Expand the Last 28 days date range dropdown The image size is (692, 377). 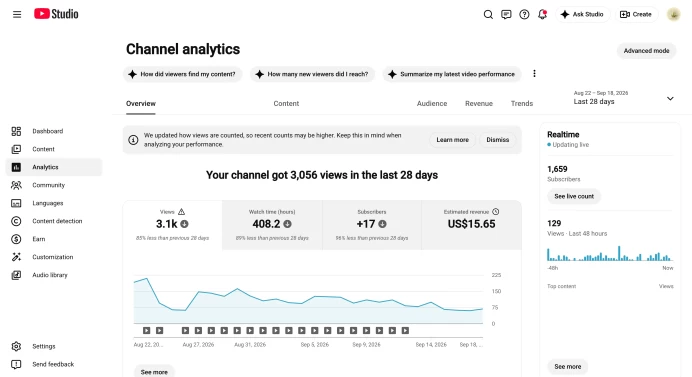coord(624,98)
